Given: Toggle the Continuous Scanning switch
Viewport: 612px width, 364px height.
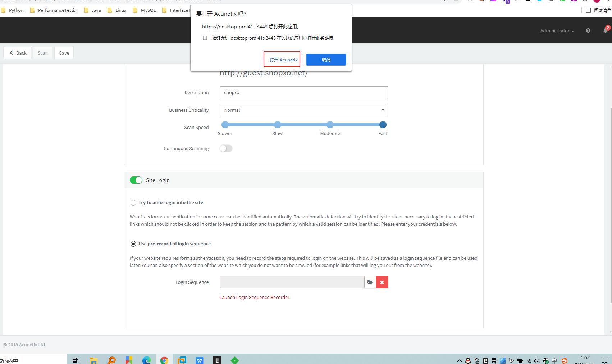Looking at the screenshot, I should 226,148.
